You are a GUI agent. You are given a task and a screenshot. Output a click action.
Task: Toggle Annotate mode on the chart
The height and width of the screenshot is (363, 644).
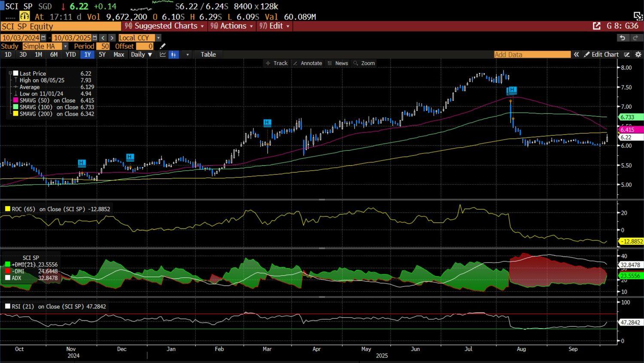[x=307, y=63]
